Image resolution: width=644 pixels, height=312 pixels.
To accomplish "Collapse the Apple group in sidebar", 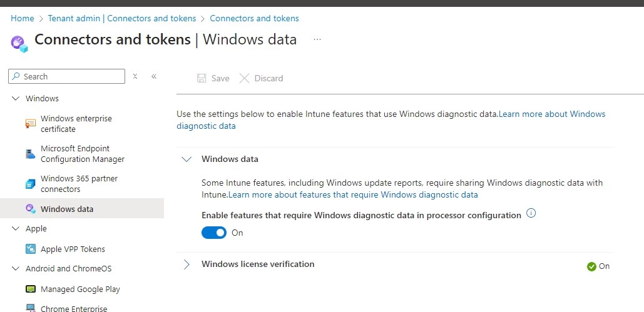I will [16, 229].
